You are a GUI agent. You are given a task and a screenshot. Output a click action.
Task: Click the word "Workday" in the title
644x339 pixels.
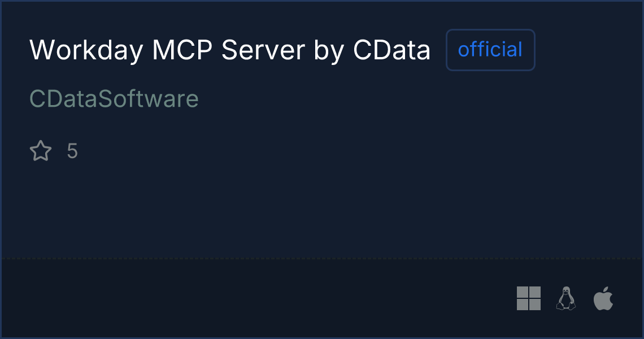point(86,50)
